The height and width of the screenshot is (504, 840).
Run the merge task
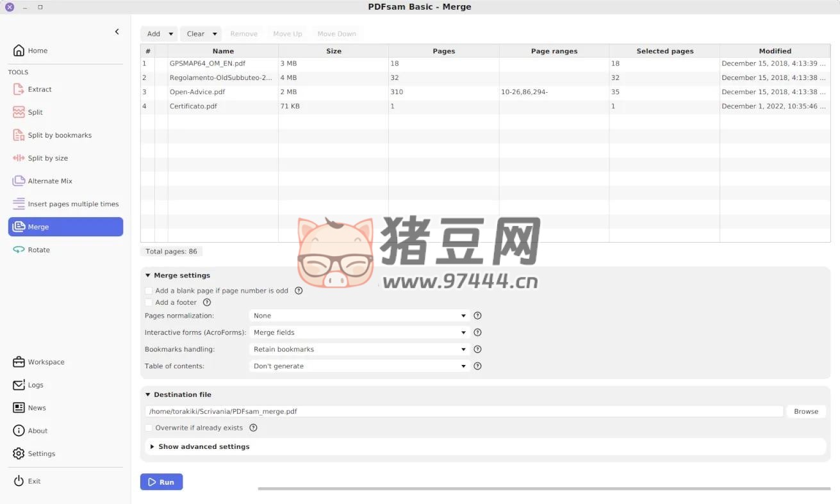click(161, 482)
